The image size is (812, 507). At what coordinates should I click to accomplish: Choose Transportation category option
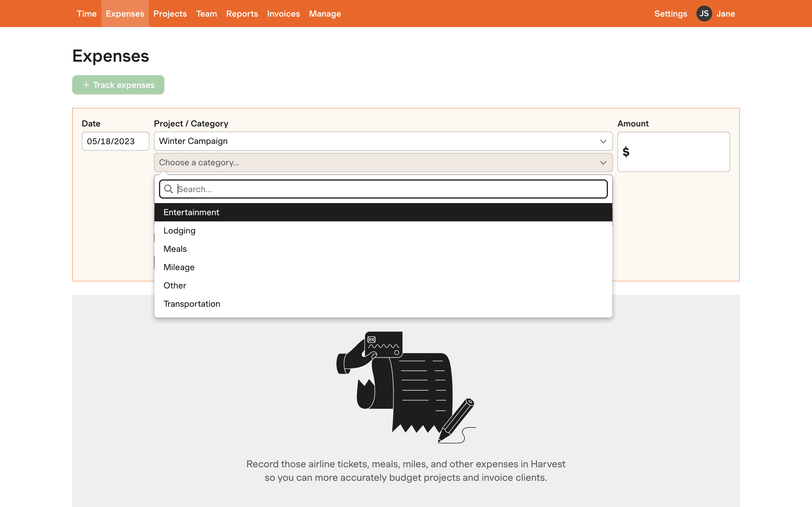coord(192,304)
